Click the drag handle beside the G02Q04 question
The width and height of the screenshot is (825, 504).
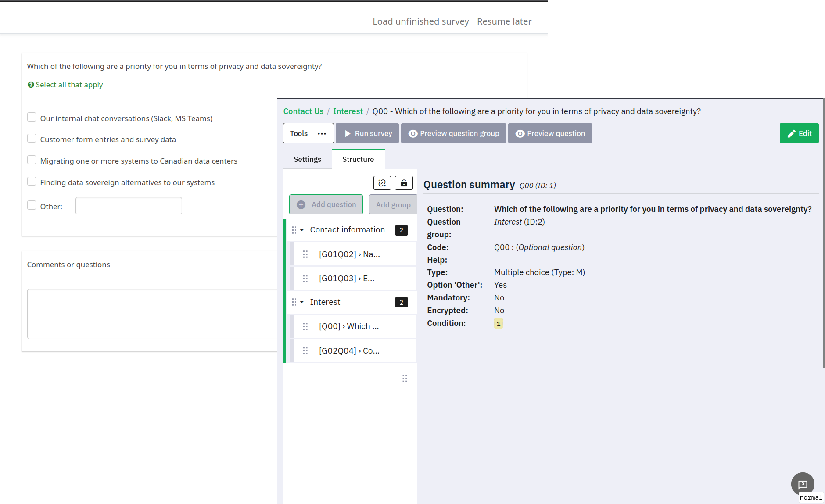tap(305, 351)
